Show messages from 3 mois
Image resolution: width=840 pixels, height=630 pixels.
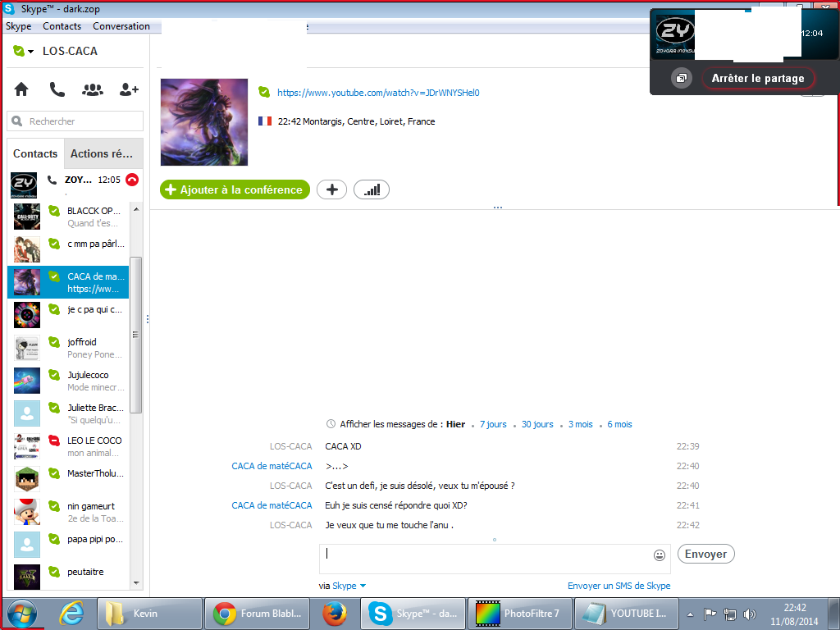coord(580,424)
